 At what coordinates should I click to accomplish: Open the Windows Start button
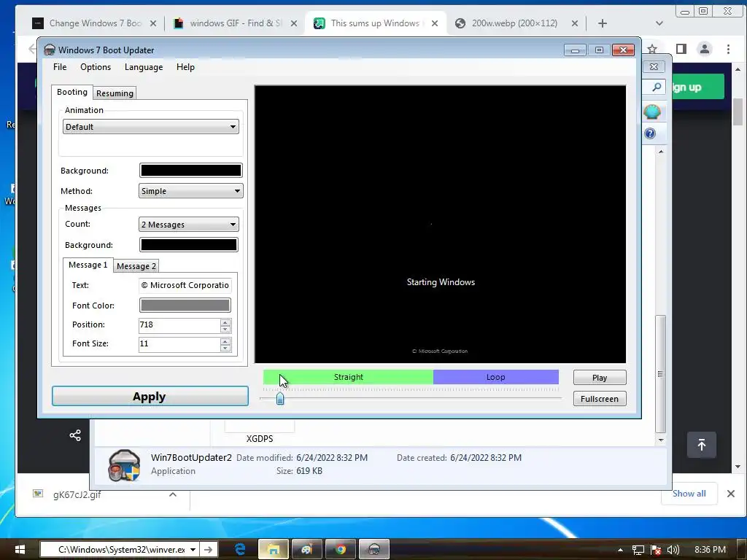tap(20, 550)
